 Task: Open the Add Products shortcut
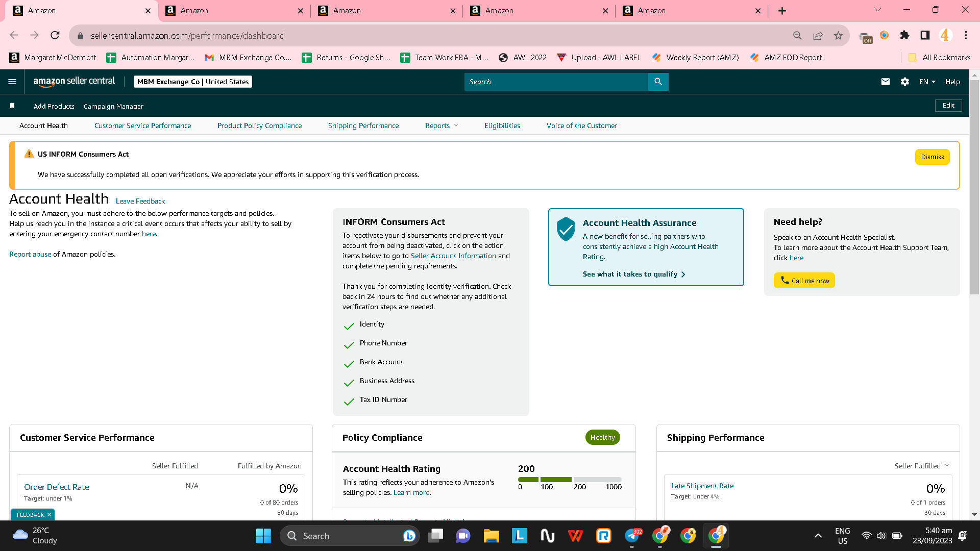[54, 106]
